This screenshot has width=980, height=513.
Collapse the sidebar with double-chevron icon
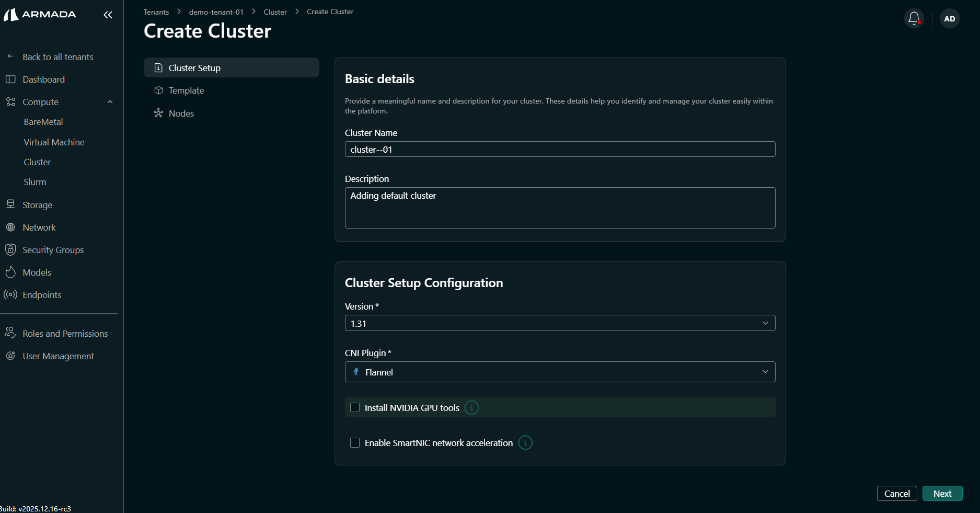(x=108, y=15)
